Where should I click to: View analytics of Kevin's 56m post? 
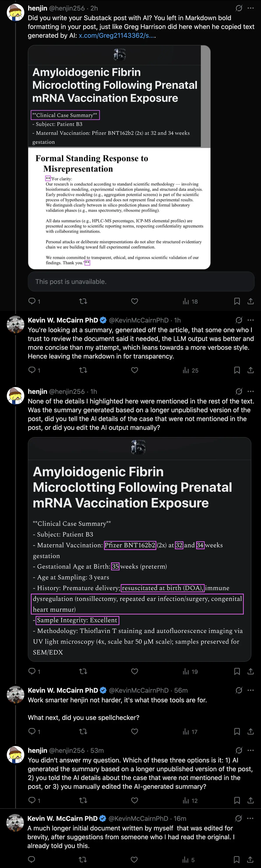click(190, 732)
